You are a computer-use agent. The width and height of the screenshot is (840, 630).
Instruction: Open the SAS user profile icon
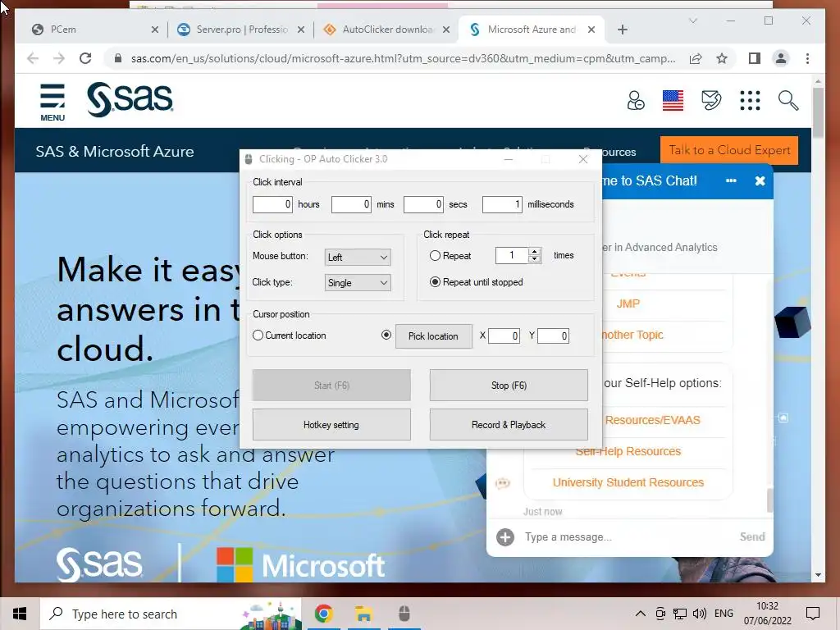636,100
